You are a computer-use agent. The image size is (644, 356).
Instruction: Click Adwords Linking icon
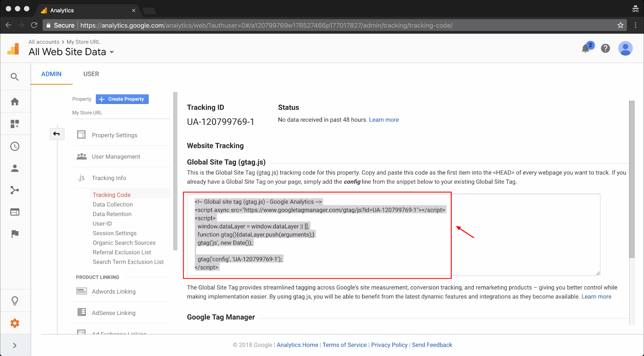pos(82,291)
